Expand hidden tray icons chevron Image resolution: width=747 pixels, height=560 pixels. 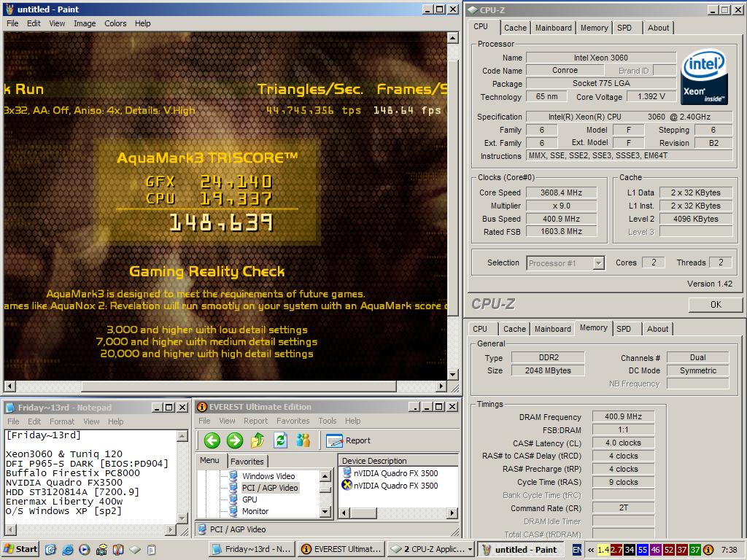coord(591,550)
